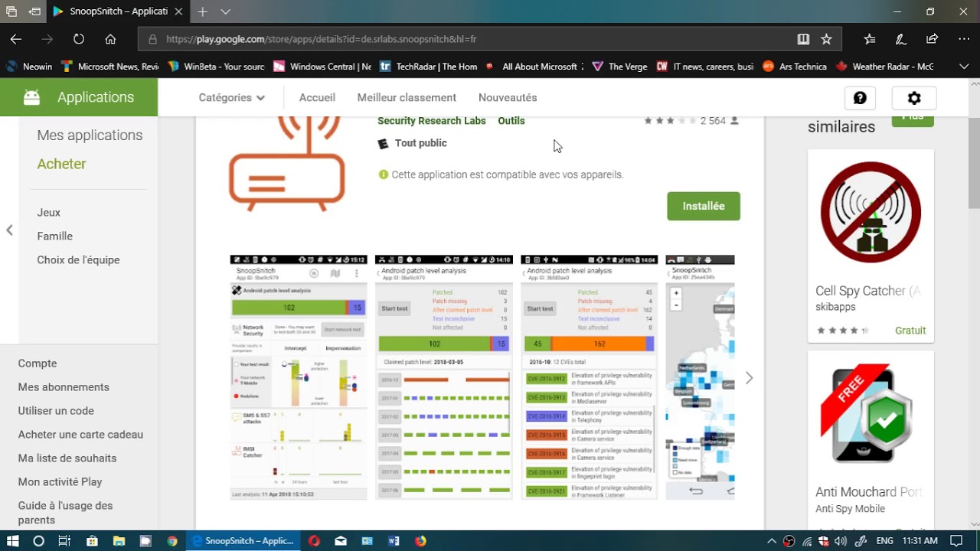Open Choix de l'équipe
This screenshot has width=980, height=551.
tap(78, 260)
